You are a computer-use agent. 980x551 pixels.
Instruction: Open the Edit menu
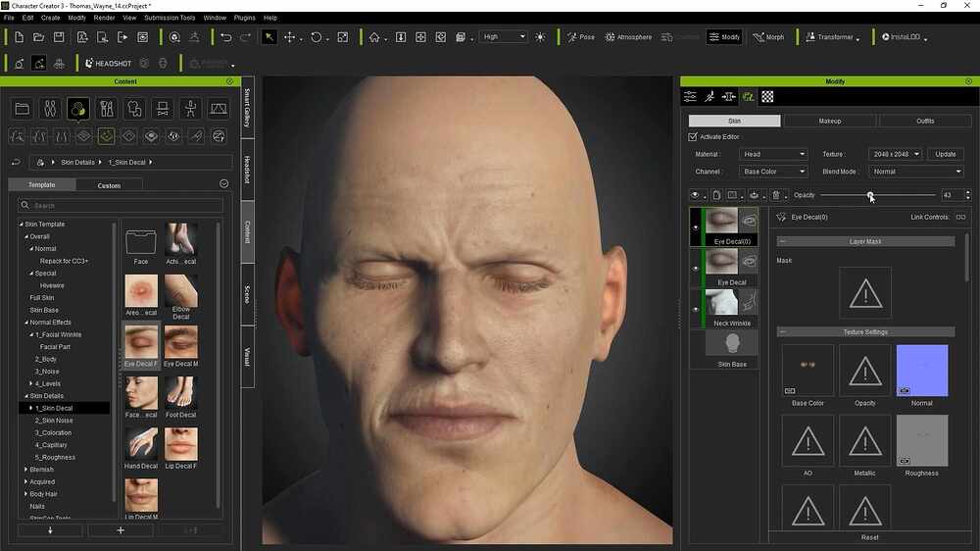click(27, 18)
